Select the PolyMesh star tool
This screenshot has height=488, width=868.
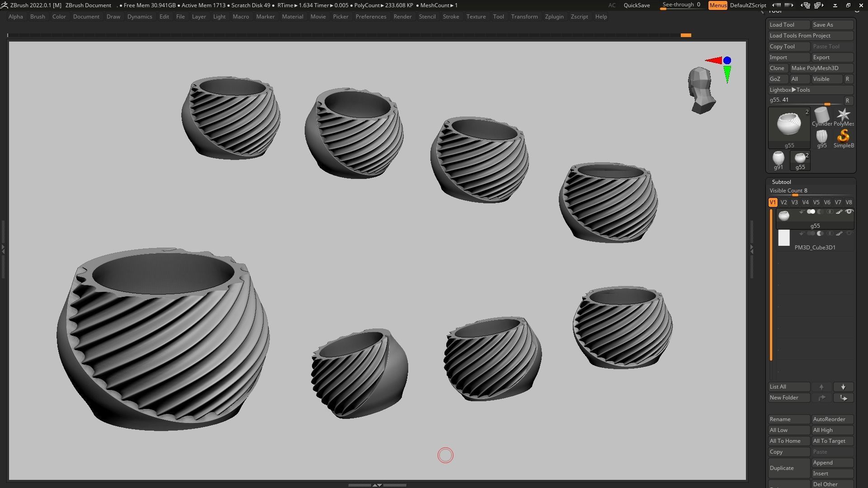point(843,116)
